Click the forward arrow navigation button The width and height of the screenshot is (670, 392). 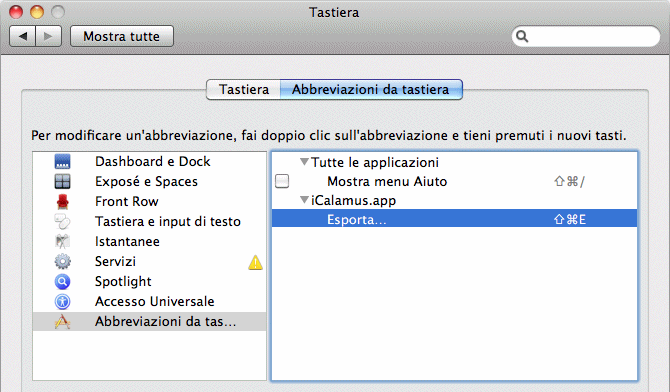click(x=49, y=36)
